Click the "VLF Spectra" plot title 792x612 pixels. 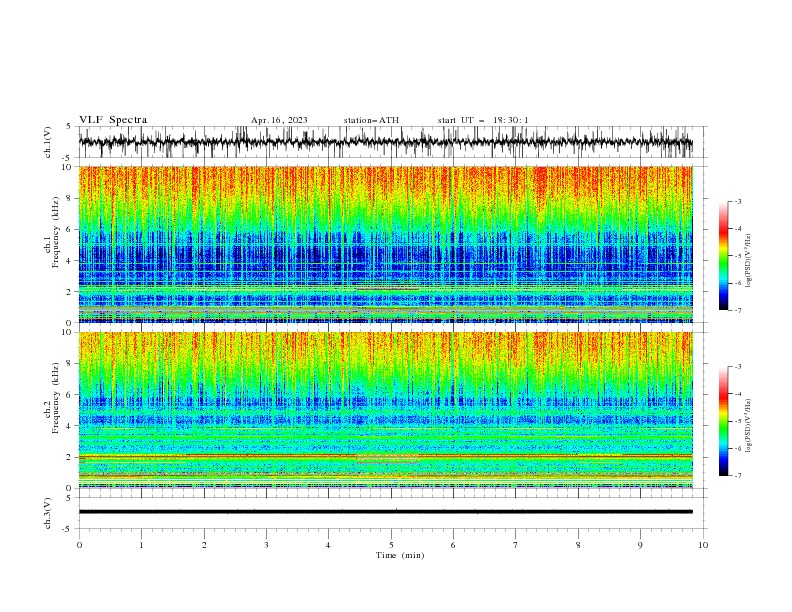pyautogui.click(x=113, y=120)
